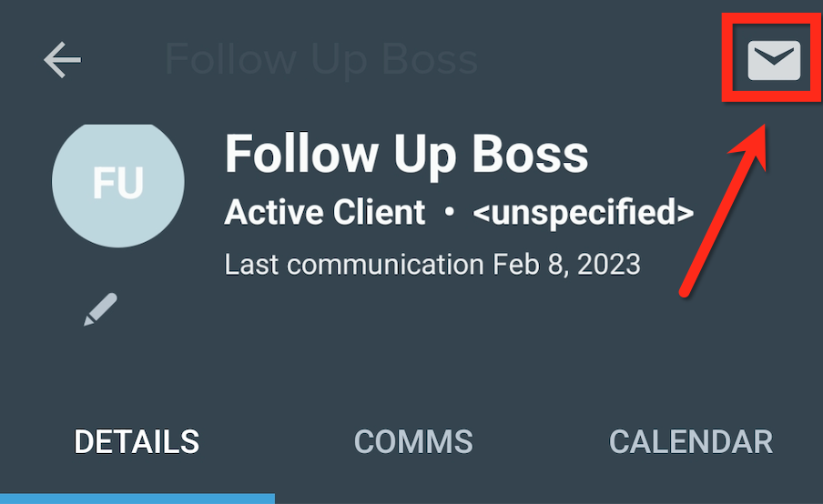The image size is (823, 504).
Task: Select the FU initials avatar circle
Action: (x=118, y=185)
